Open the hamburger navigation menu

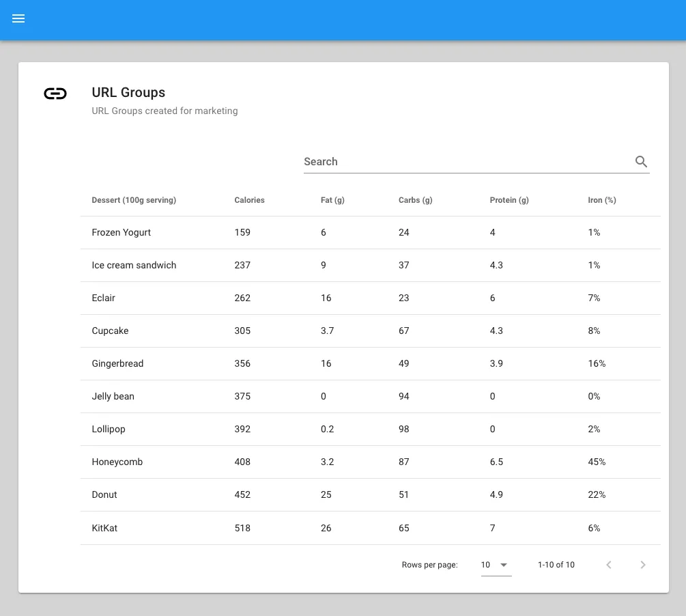point(18,18)
